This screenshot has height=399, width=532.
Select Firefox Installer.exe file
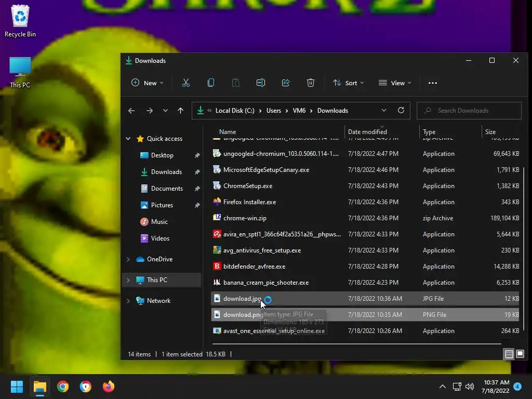click(x=366, y=202)
